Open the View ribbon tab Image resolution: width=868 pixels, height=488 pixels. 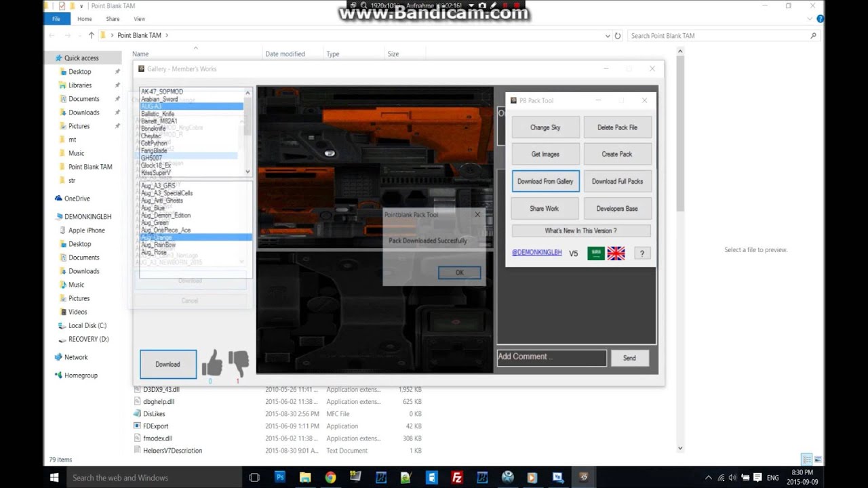click(x=139, y=19)
